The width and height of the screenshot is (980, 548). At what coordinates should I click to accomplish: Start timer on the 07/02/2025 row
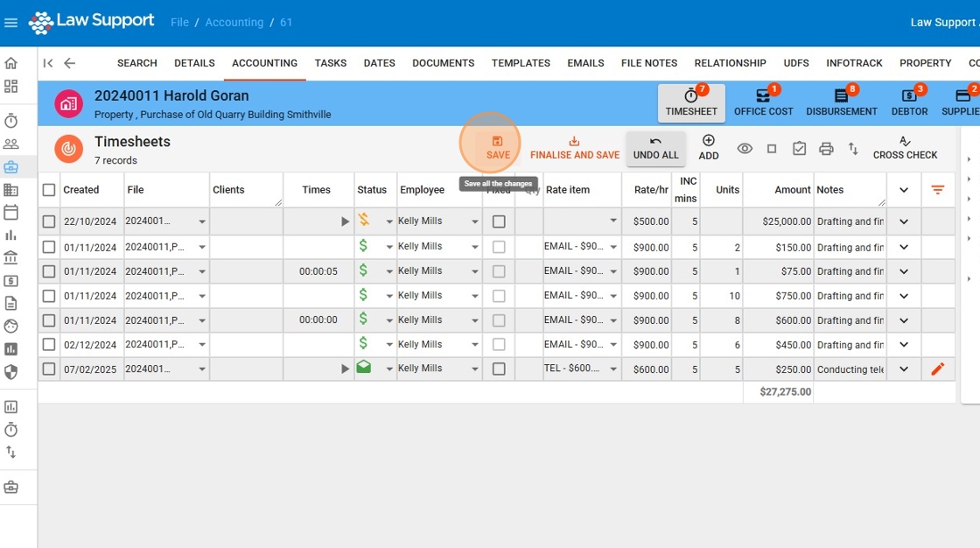point(345,369)
